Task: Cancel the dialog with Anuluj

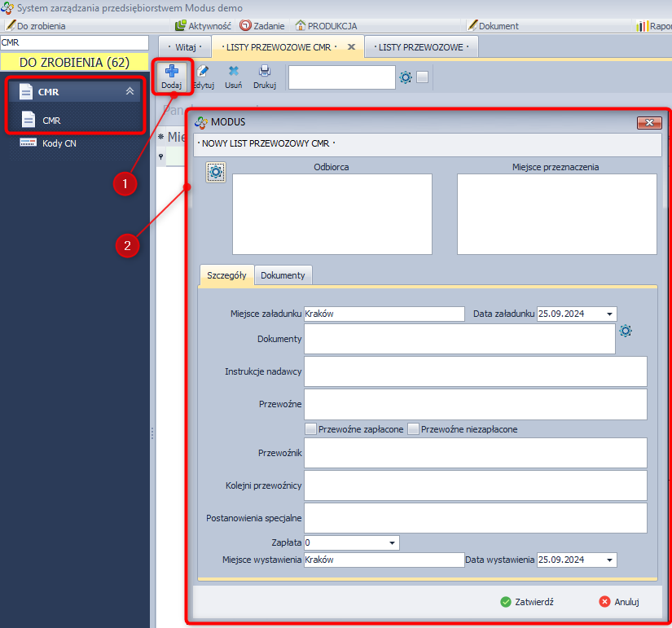Action: [619, 602]
